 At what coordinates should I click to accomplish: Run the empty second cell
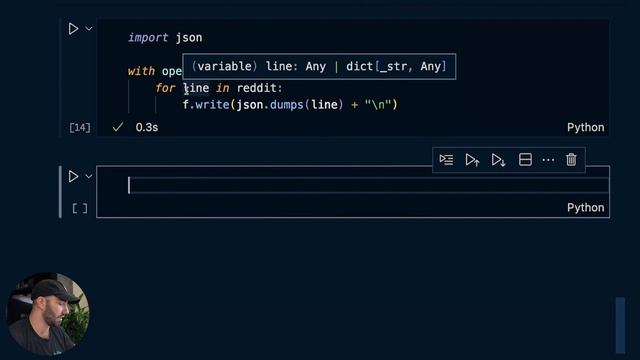pos(73,176)
